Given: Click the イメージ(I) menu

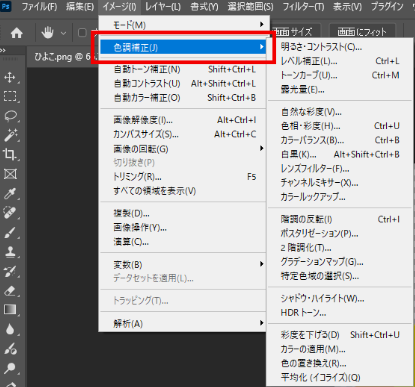Looking at the screenshot, I should click(119, 6).
